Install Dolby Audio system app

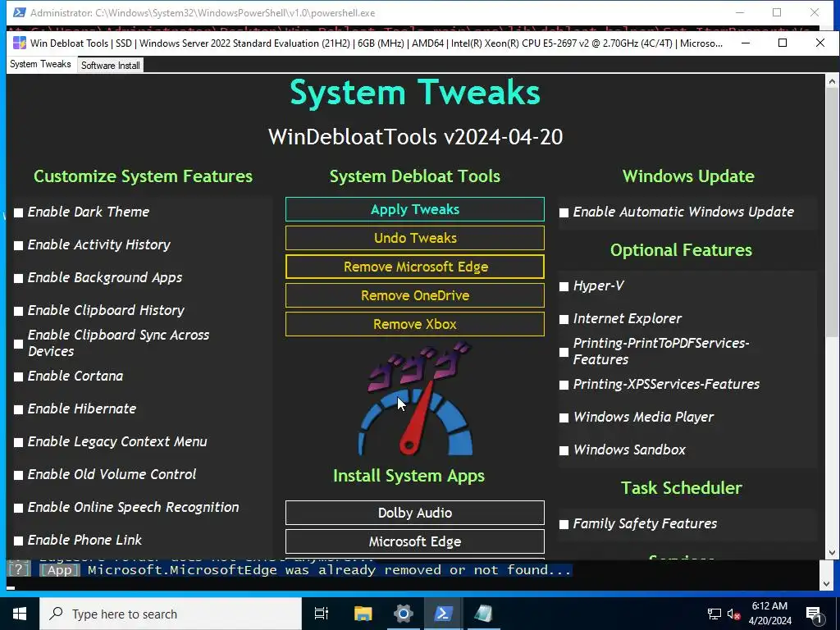coord(414,513)
